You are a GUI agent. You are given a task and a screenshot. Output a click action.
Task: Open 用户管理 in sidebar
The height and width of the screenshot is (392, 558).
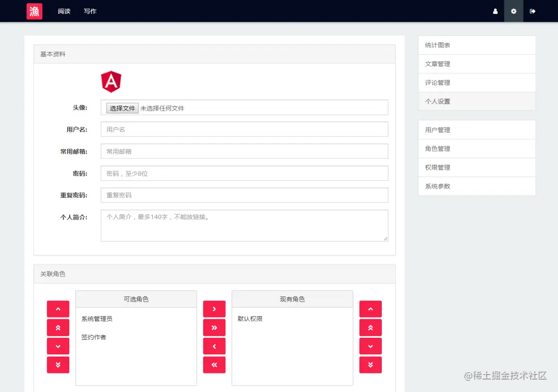pyautogui.click(x=476, y=130)
